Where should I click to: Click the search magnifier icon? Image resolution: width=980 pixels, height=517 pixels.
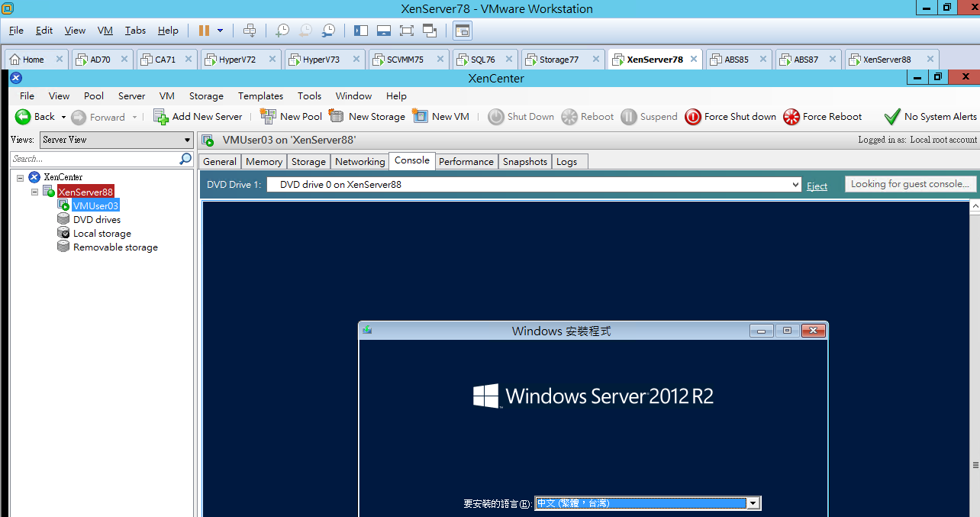(x=185, y=159)
